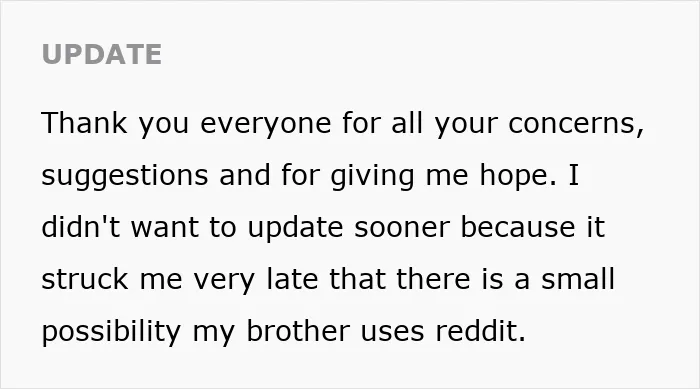This screenshot has height=389, width=700.
Task: Click the word 'there' in fourth line
Action: (433, 279)
